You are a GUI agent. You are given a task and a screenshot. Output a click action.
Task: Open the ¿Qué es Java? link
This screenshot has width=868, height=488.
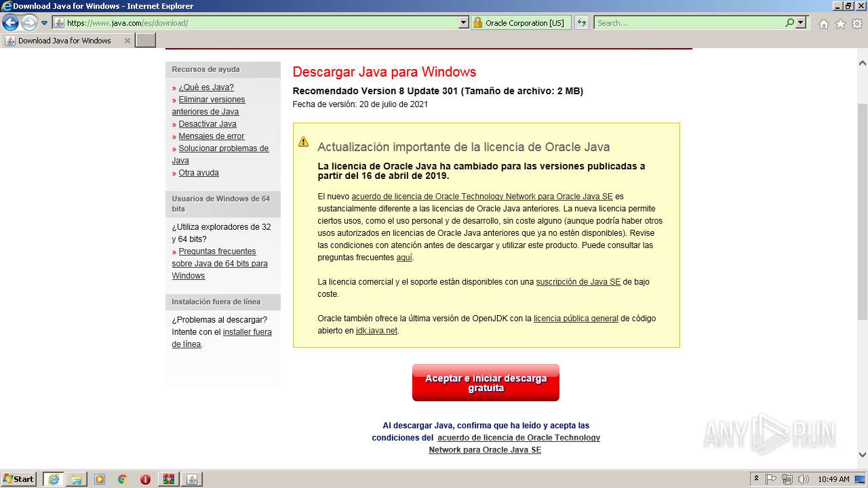pos(206,87)
